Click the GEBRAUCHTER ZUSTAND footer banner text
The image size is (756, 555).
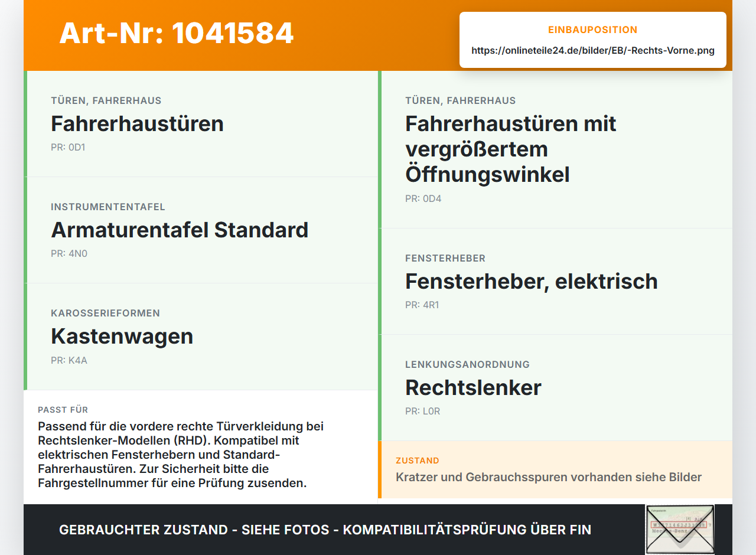click(x=325, y=530)
